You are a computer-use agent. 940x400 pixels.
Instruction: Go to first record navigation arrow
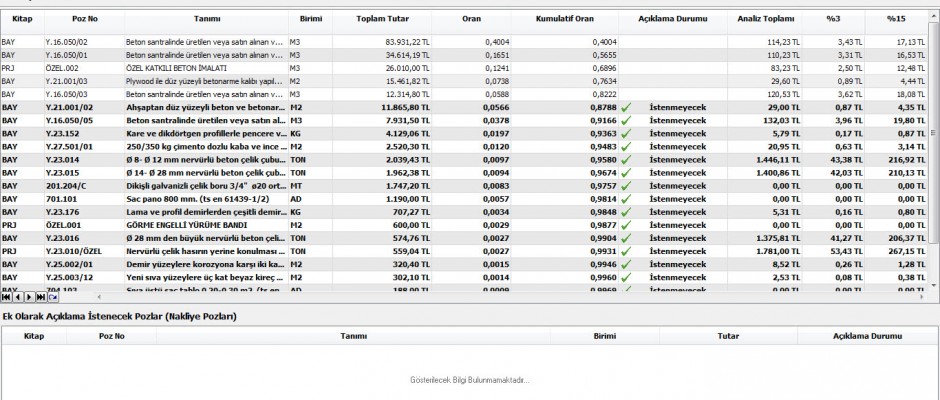pos(6,297)
